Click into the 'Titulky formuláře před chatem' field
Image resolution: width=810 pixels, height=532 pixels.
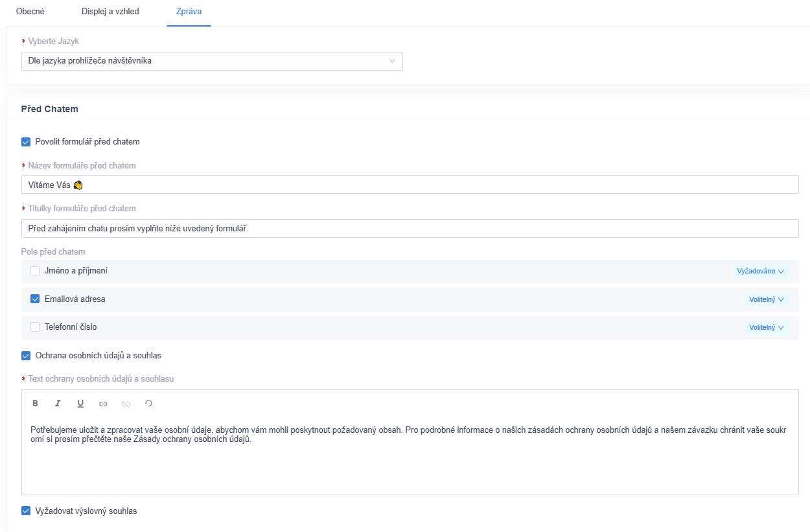point(410,228)
